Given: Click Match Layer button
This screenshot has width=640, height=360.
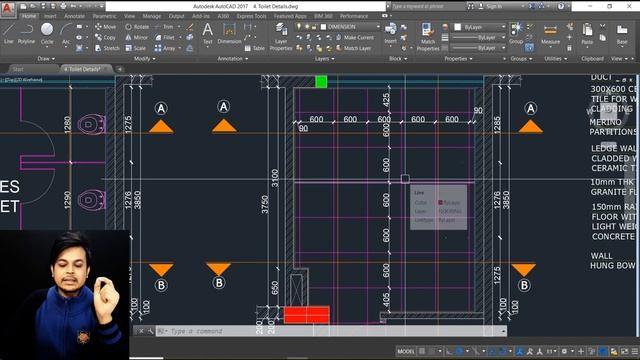Looking at the screenshot, I should coord(353,48).
